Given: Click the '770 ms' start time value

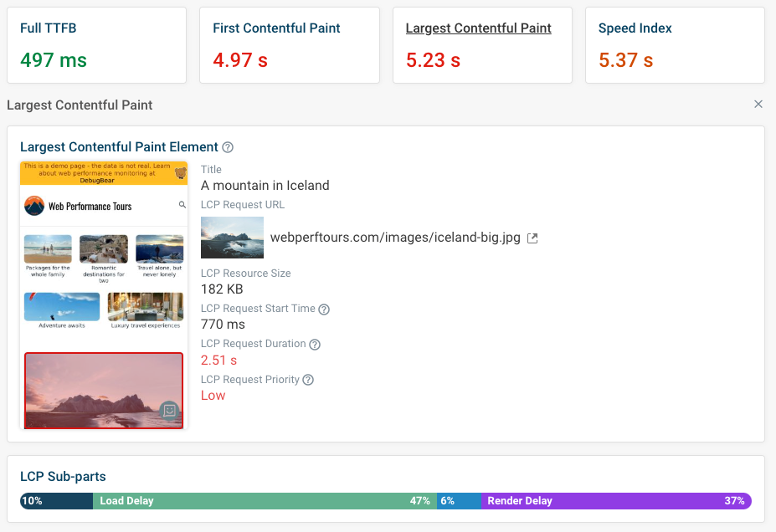Looking at the screenshot, I should 223,325.
